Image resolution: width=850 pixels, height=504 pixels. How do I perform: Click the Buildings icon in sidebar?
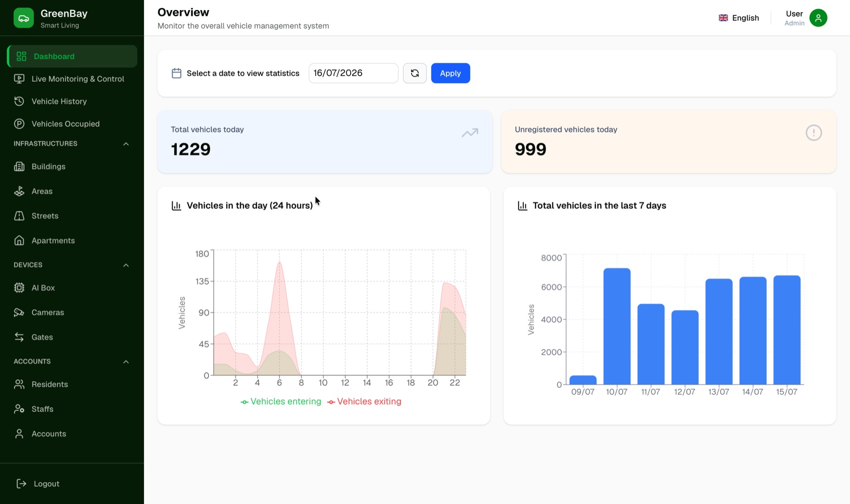[19, 166]
